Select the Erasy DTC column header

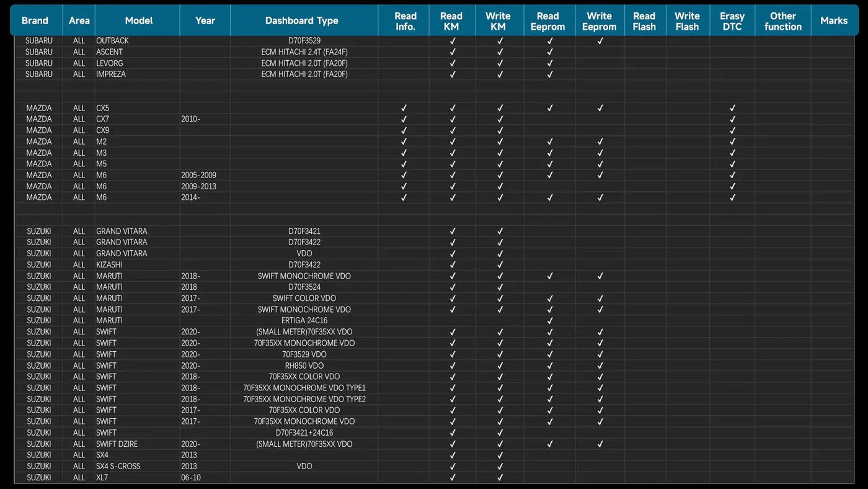(732, 21)
